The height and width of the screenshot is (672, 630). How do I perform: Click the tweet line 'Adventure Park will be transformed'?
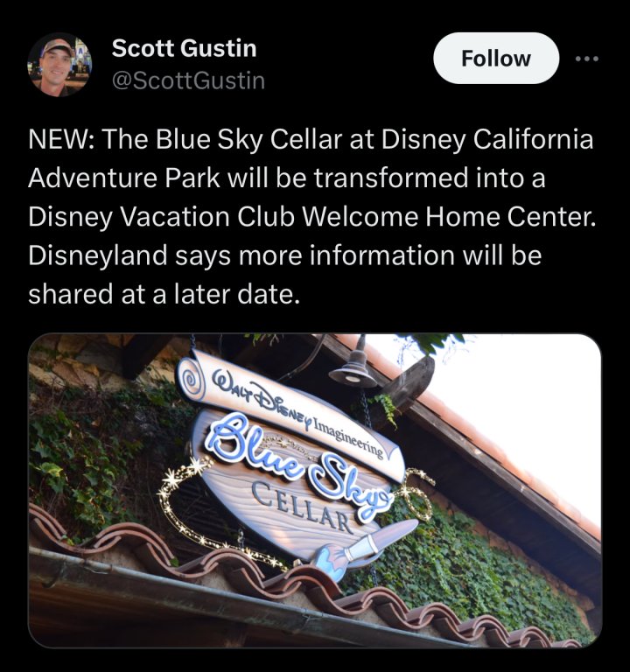point(286,178)
